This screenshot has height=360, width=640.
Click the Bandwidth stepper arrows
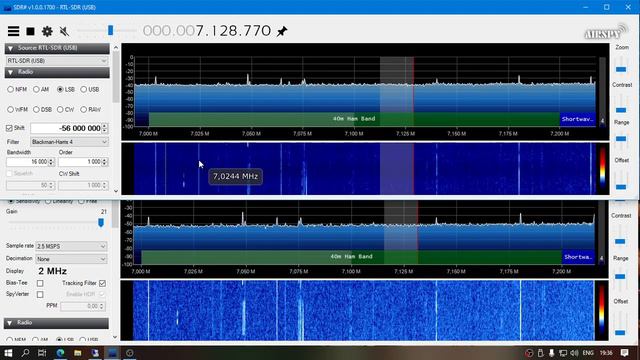51,162
